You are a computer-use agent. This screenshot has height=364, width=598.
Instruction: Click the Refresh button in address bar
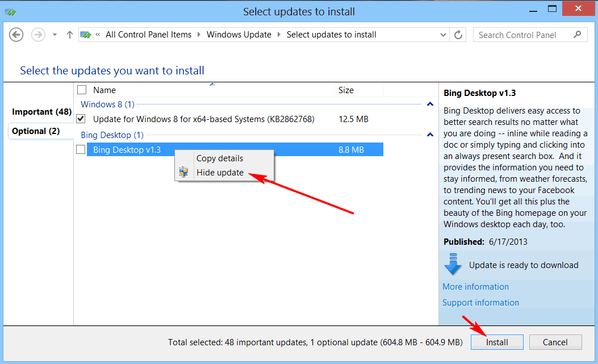coord(458,35)
